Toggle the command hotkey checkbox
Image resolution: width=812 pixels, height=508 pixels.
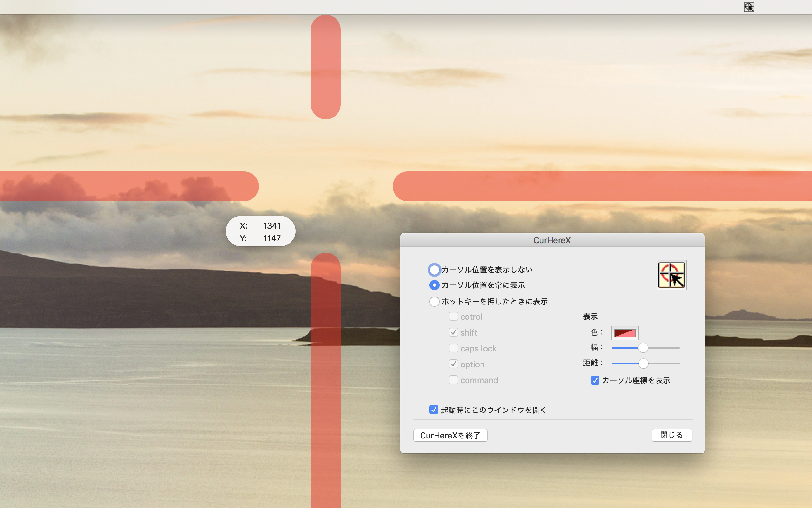point(453,380)
